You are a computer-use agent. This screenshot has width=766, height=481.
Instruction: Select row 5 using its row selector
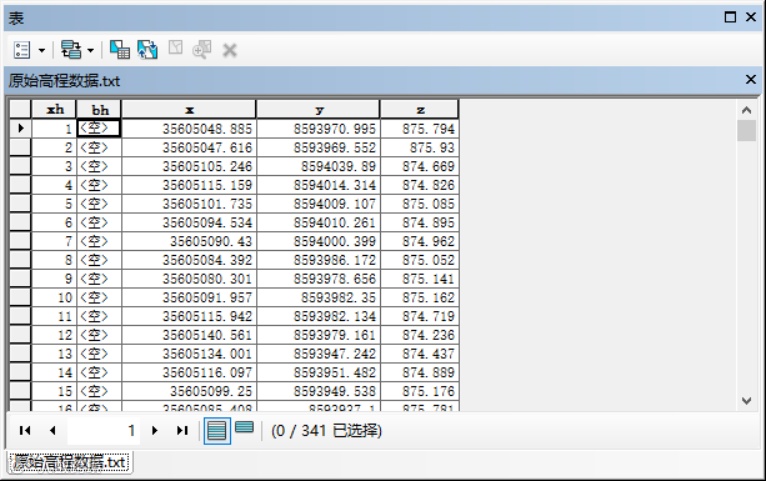pos(21,203)
